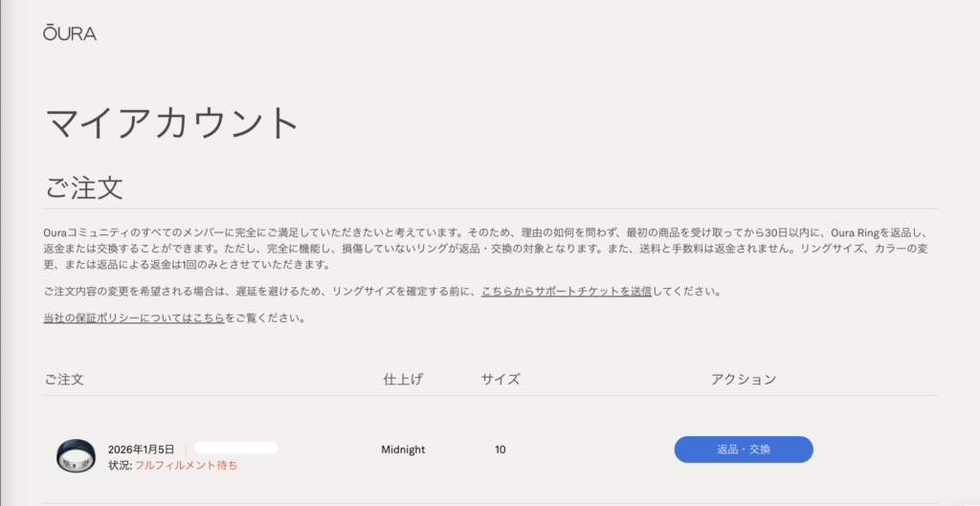Click the アクション column header
This screenshot has height=506, width=980.
744,380
